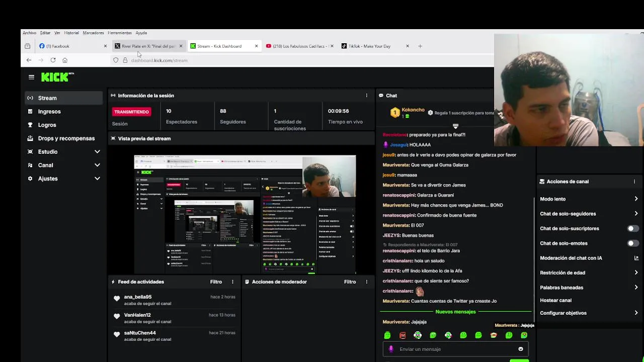Click heart icon beside ana_bella95
Image resolution: width=644 pixels, height=362 pixels.
[x=117, y=299]
